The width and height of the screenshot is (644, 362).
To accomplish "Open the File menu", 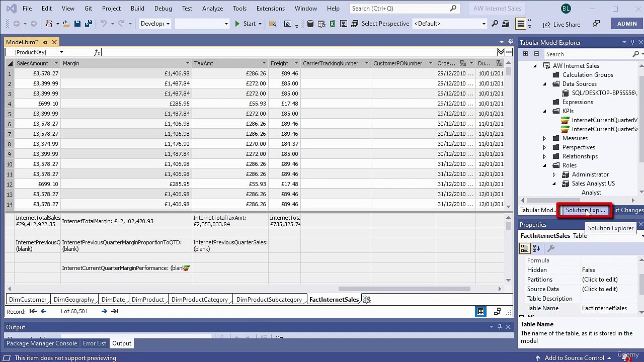I will 27,9.
